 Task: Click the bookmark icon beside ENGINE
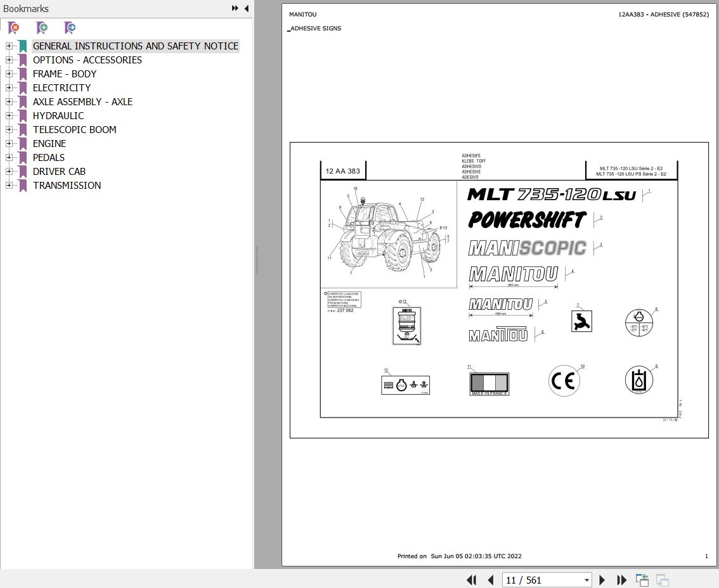(22, 144)
